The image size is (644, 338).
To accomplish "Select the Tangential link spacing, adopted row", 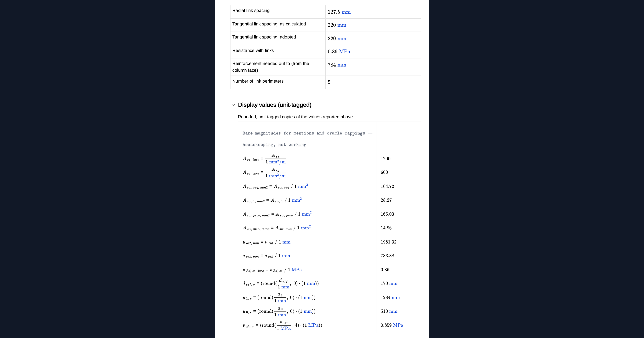I will 326,38.
